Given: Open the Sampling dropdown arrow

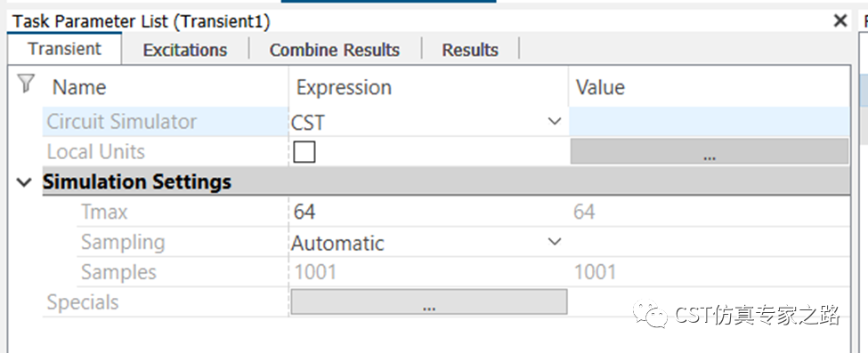Looking at the screenshot, I should pyautogui.click(x=554, y=242).
